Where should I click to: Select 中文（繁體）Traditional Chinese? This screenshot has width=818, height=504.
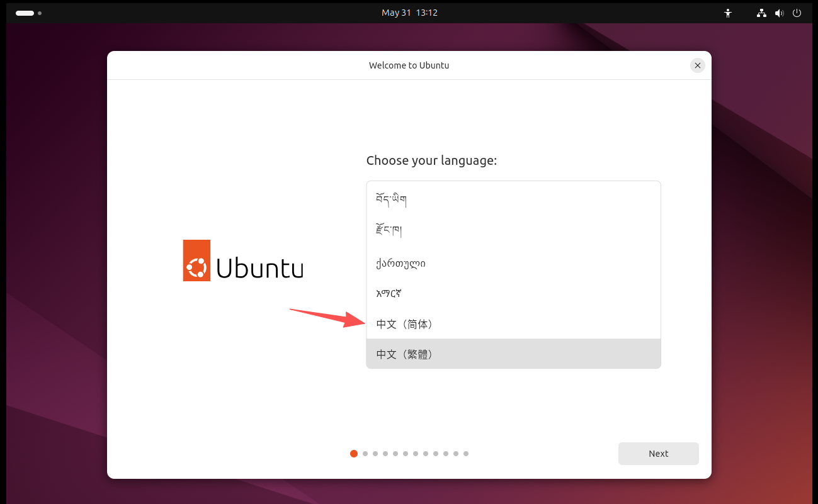pyautogui.click(x=513, y=354)
